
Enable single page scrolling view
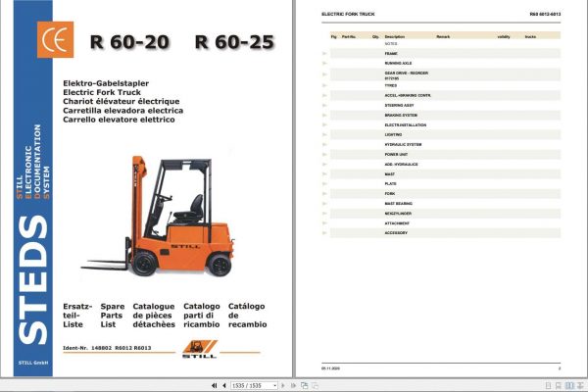tap(559, 385)
